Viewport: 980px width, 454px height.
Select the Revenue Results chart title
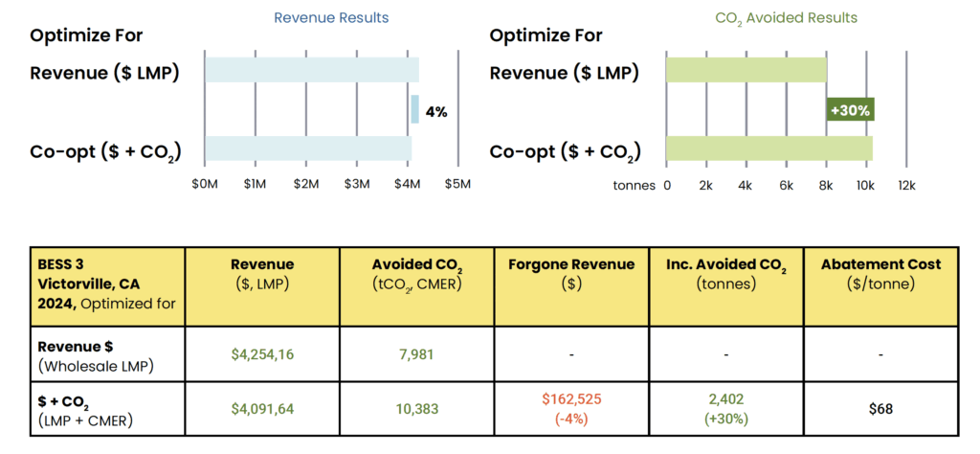tap(331, 18)
